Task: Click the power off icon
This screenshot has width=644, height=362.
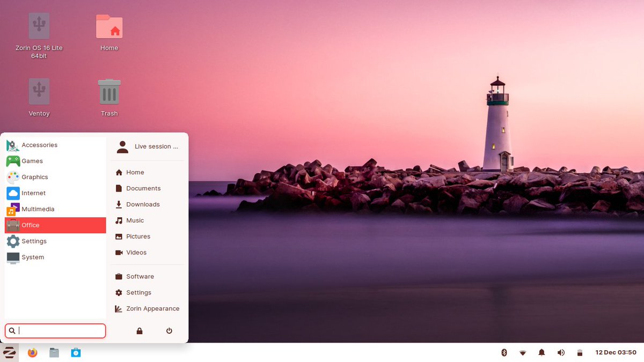Action: click(x=169, y=331)
